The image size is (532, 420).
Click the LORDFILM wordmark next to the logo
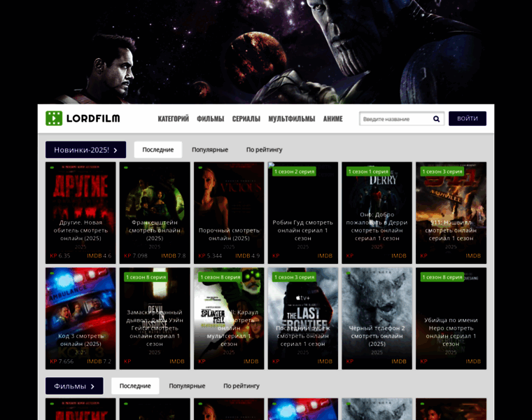(93, 118)
